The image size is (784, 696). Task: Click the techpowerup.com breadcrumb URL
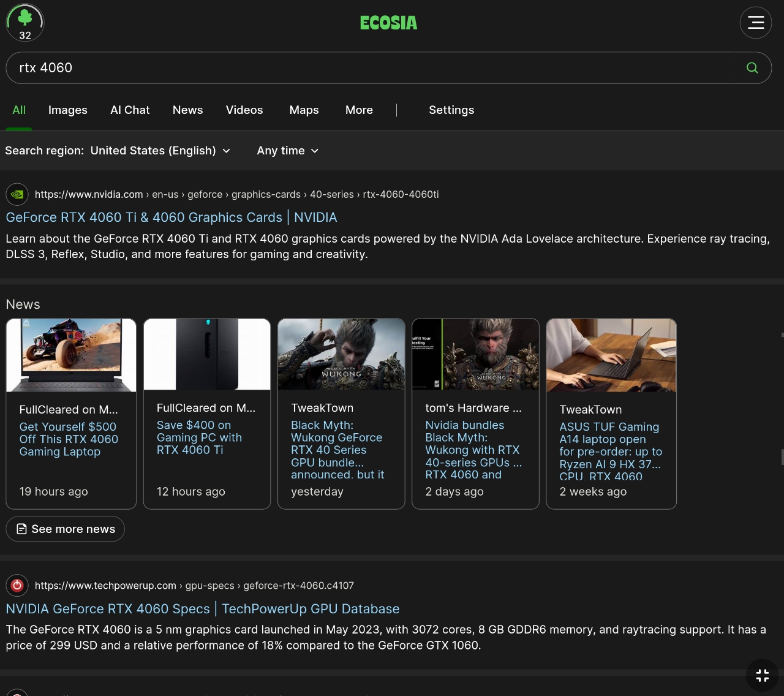click(194, 585)
